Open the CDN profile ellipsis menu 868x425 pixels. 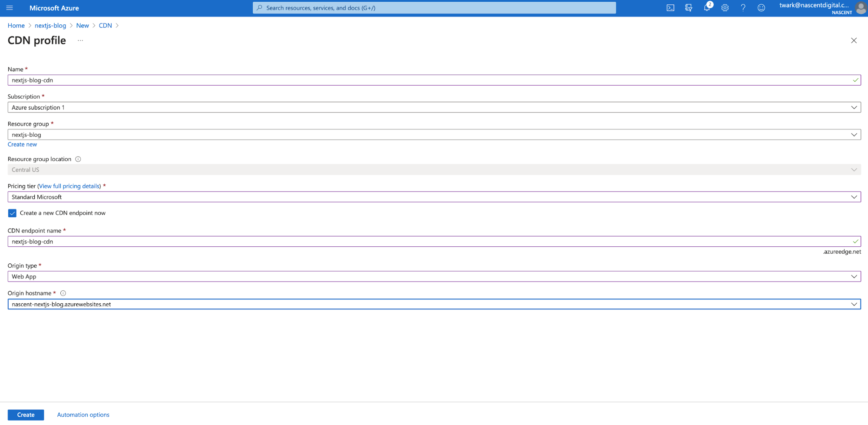click(x=80, y=40)
